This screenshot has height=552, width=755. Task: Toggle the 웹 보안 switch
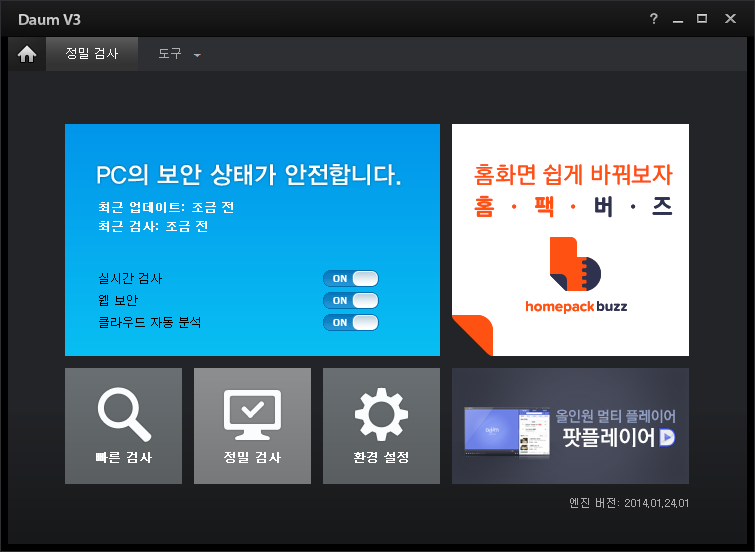pos(351,301)
